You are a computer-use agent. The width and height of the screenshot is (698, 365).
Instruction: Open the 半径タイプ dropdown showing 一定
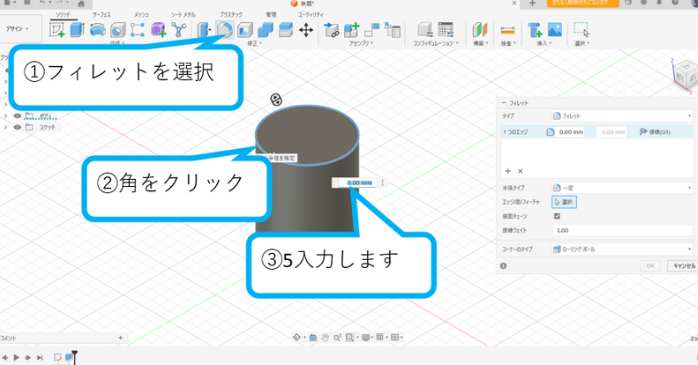(x=622, y=188)
